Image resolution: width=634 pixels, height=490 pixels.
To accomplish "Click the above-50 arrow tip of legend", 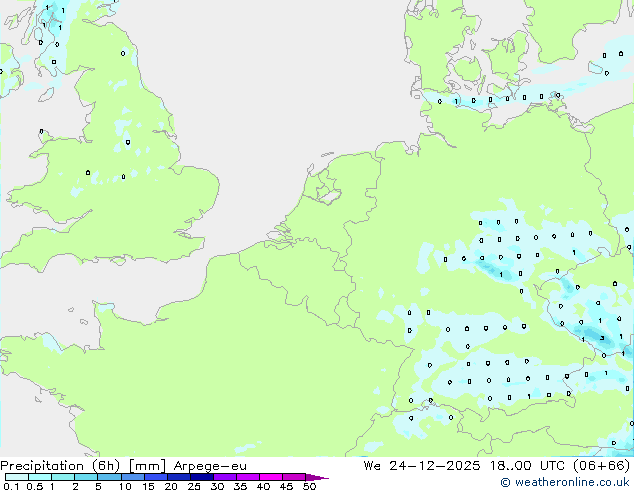I will click(317, 477).
